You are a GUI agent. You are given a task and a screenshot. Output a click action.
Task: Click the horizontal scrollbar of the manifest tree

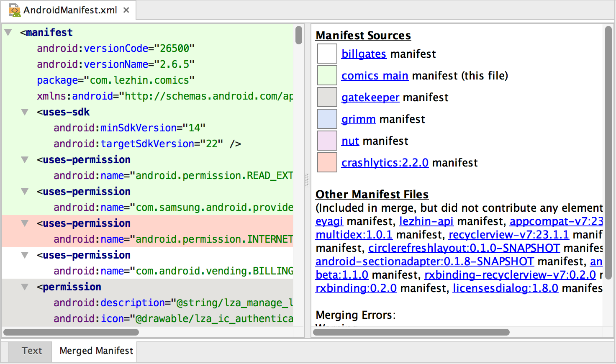pyautogui.click(x=71, y=332)
